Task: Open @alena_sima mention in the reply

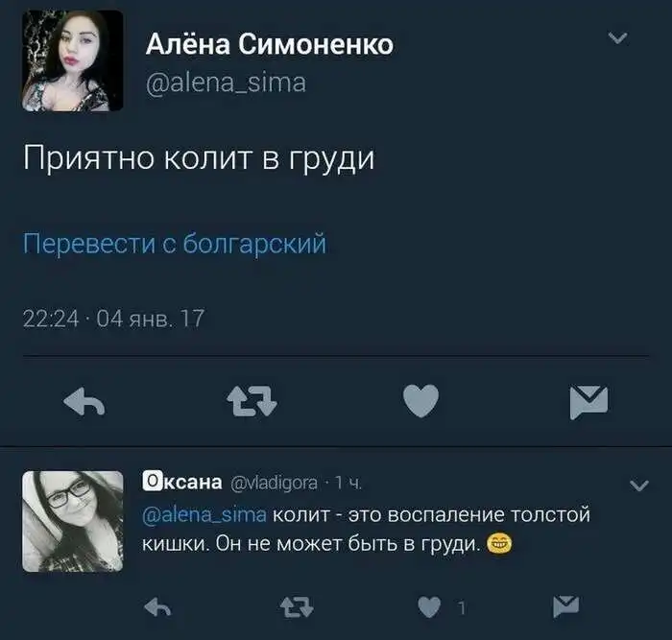Action: pyautogui.click(x=204, y=514)
